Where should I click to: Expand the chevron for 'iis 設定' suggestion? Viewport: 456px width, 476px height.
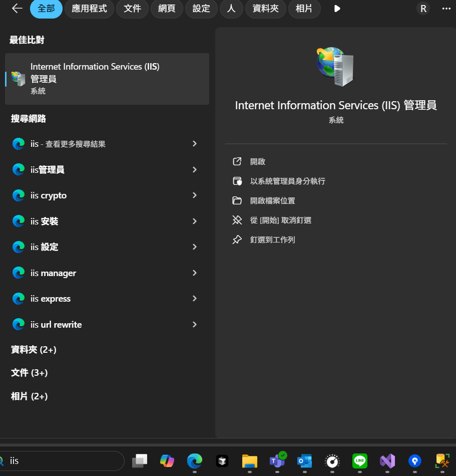coord(195,247)
